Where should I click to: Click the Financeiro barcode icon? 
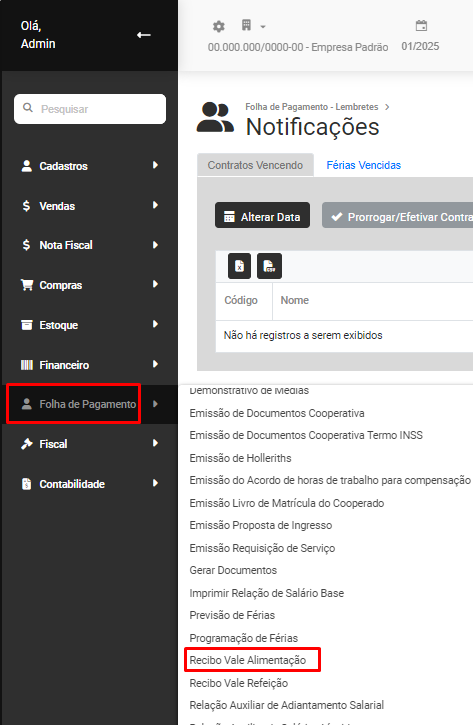click(27, 365)
